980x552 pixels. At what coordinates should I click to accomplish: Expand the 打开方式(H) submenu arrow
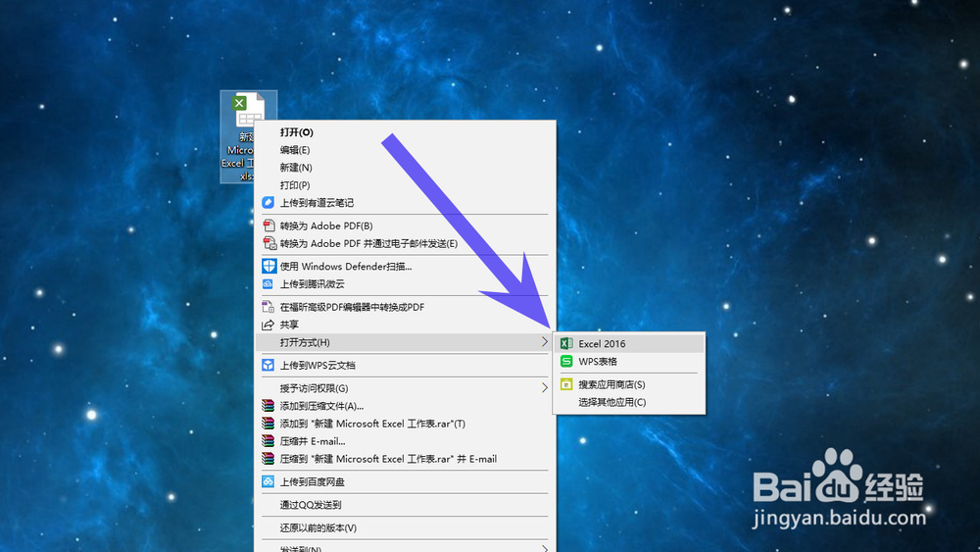[544, 342]
